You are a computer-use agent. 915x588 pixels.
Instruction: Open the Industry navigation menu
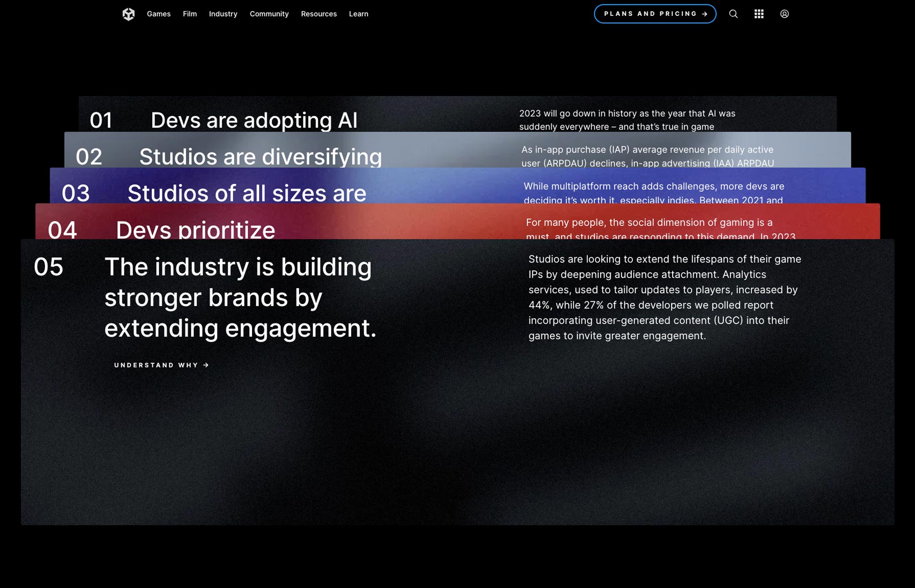click(223, 14)
